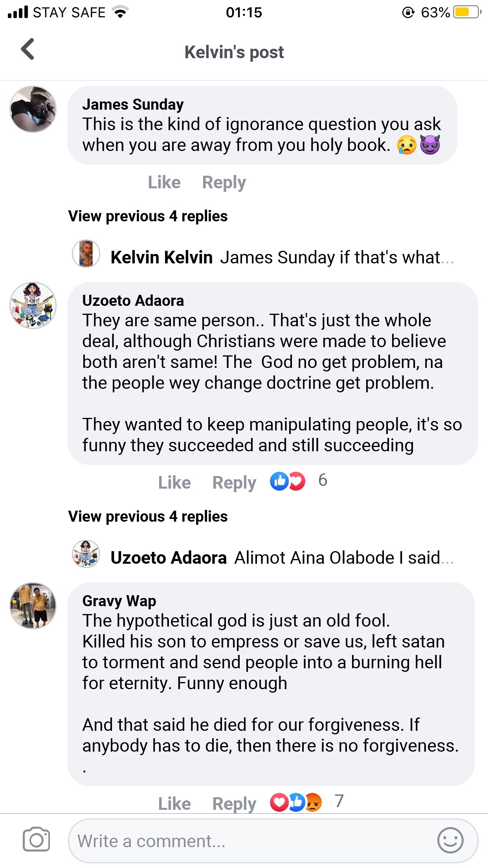The height and width of the screenshot is (868, 488).
Task: View reactions on Uzoeto Adaora's comment
Action: [x=298, y=481]
